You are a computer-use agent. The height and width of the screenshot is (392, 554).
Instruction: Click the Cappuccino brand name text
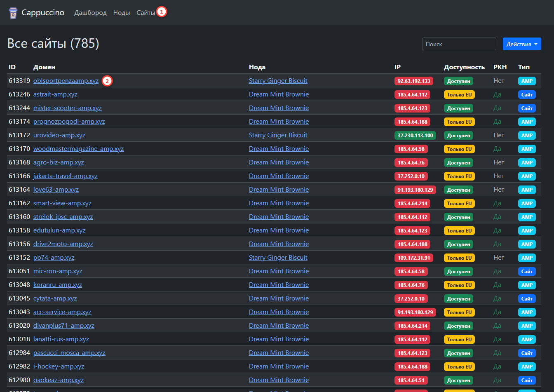pyautogui.click(x=43, y=13)
